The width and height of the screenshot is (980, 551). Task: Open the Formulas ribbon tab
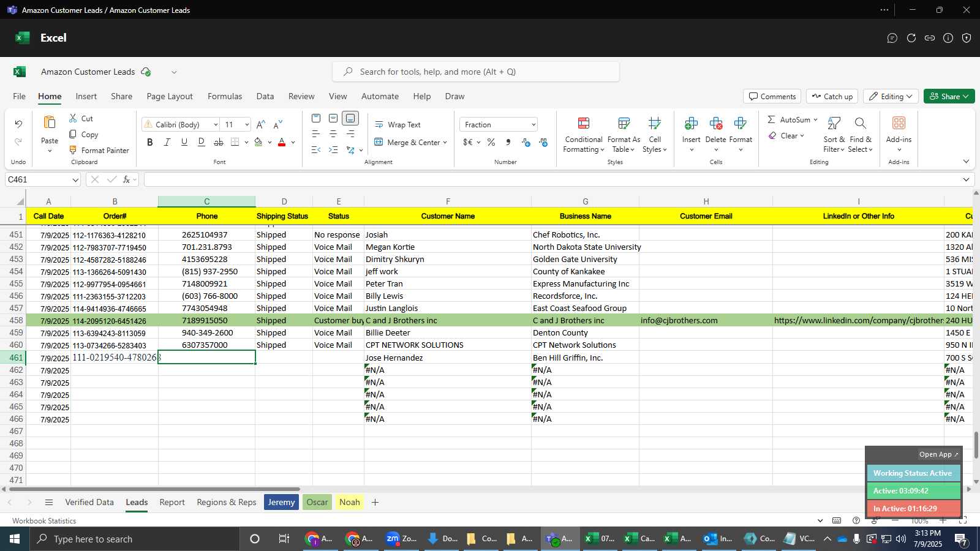click(x=225, y=96)
